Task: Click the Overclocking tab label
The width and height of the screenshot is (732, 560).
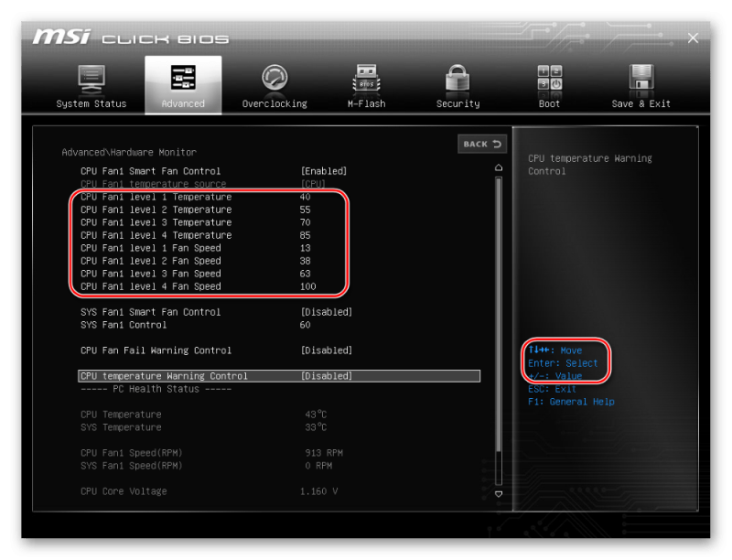Action: (x=274, y=103)
